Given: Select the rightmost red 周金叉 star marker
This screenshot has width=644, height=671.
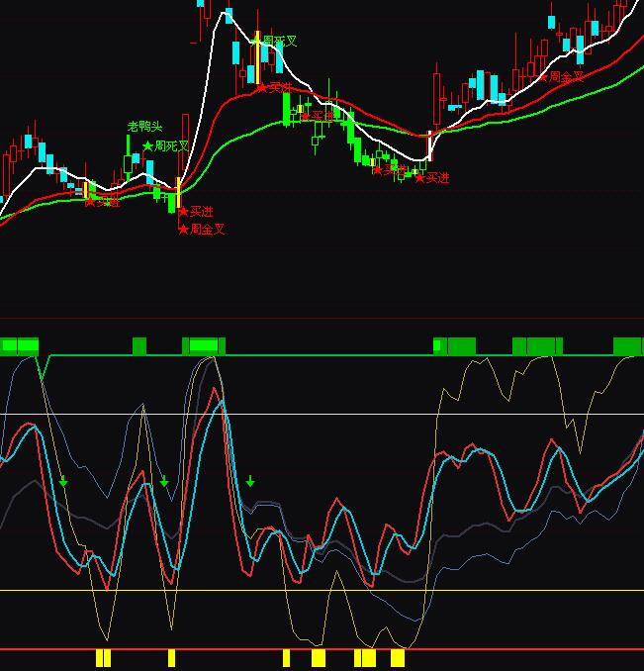Looking at the screenshot, I should (561, 75).
